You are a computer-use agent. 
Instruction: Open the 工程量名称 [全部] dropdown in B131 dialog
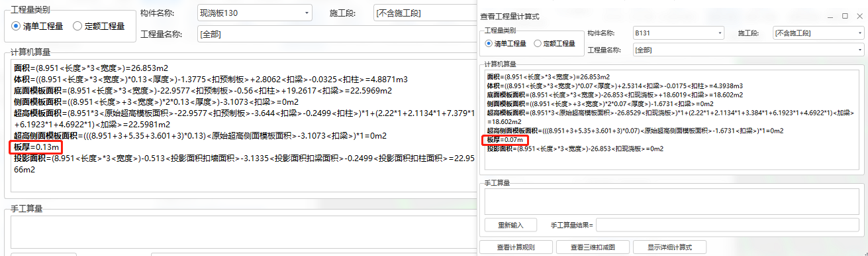click(x=747, y=50)
